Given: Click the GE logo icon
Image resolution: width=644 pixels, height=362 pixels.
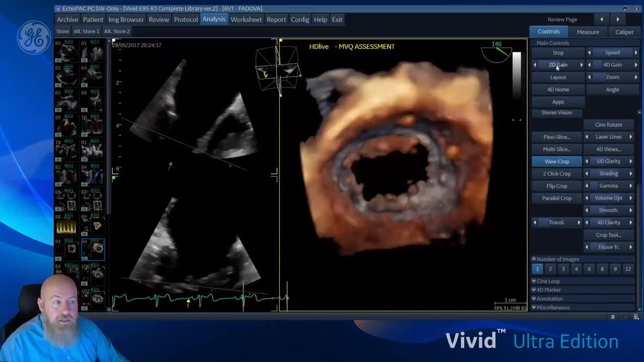Looking at the screenshot, I should click(x=34, y=37).
